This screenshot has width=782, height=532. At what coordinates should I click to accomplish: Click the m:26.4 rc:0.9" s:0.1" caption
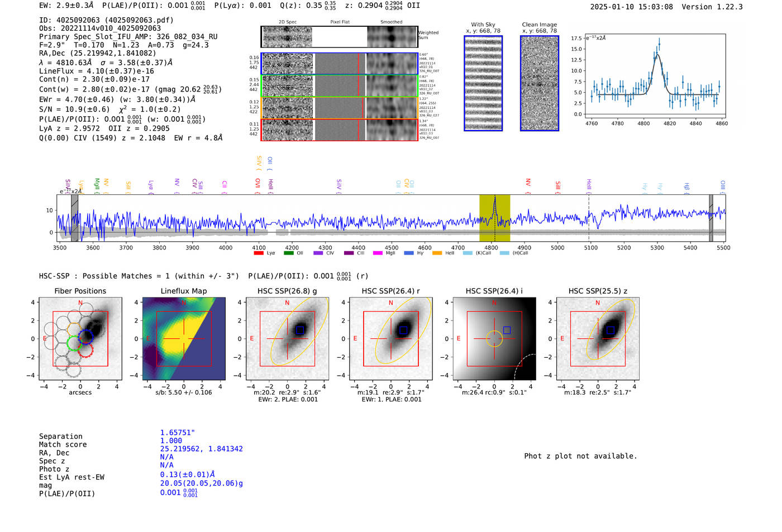click(494, 392)
